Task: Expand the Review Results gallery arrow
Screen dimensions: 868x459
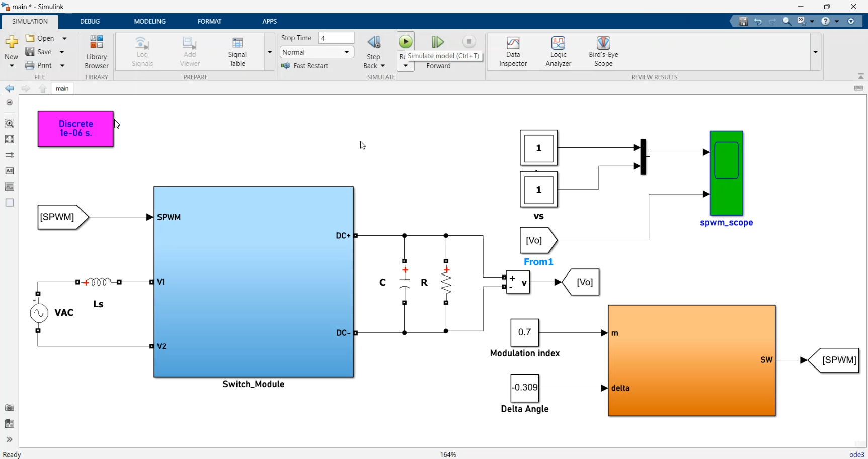Action: (x=816, y=52)
